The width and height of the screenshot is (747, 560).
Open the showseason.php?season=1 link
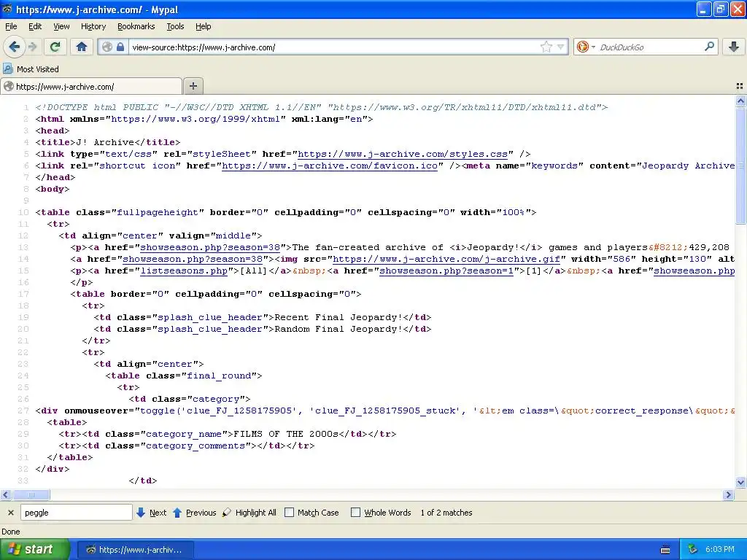446,271
